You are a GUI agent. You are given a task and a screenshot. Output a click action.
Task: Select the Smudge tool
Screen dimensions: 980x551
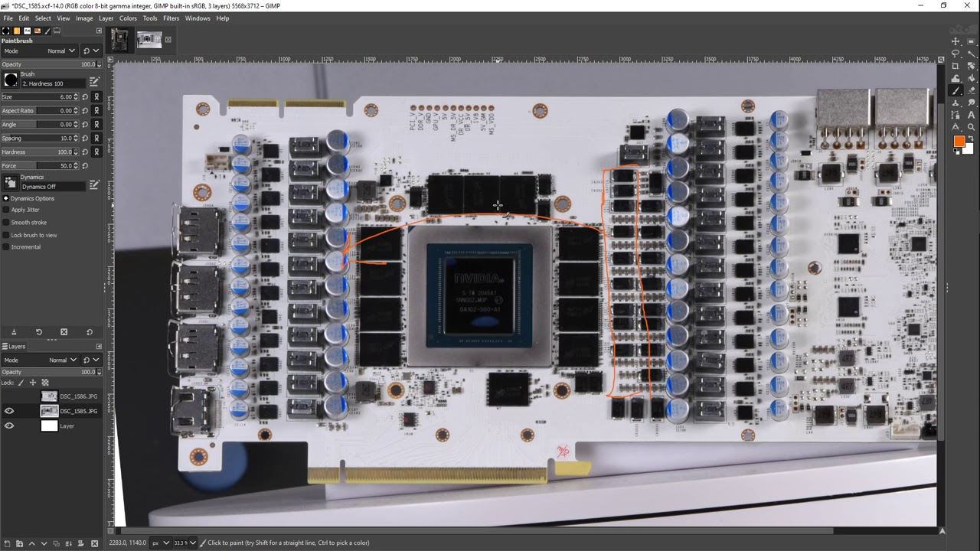point(972,103)
